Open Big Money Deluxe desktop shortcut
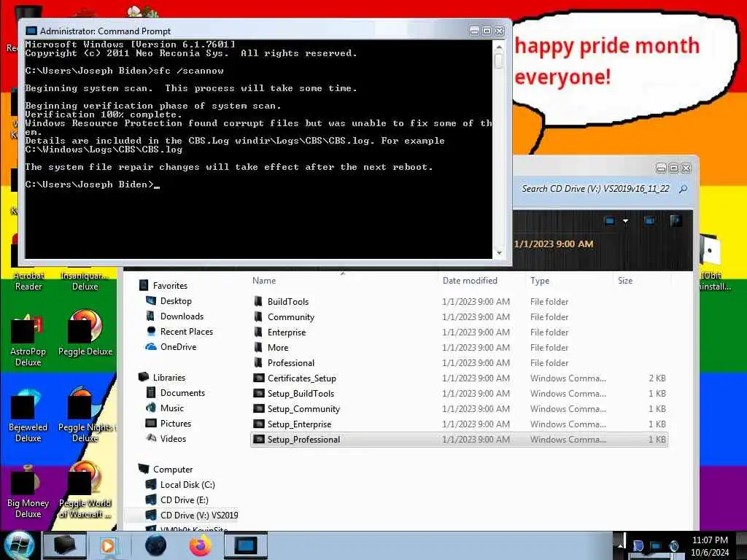 click(x=28, y=491)
